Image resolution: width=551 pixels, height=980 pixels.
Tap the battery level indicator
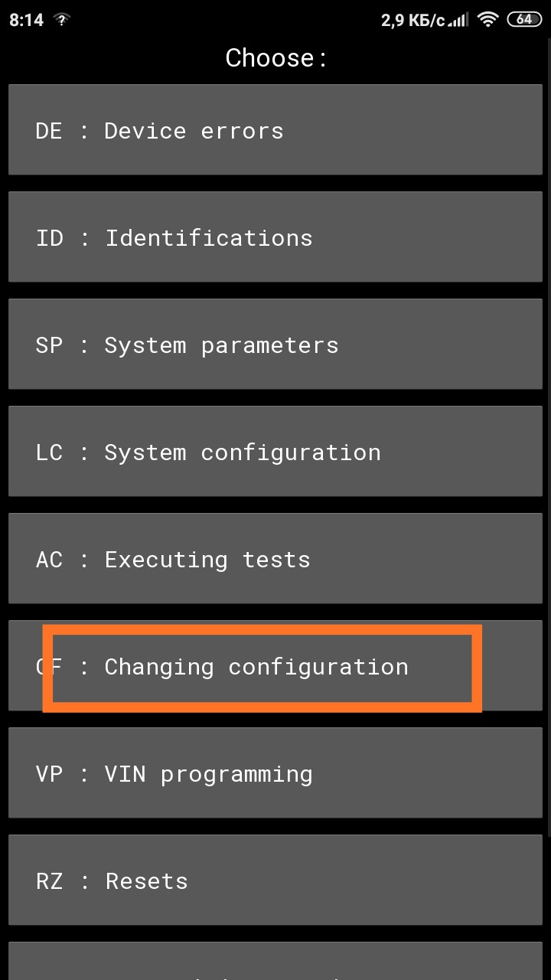524,20
